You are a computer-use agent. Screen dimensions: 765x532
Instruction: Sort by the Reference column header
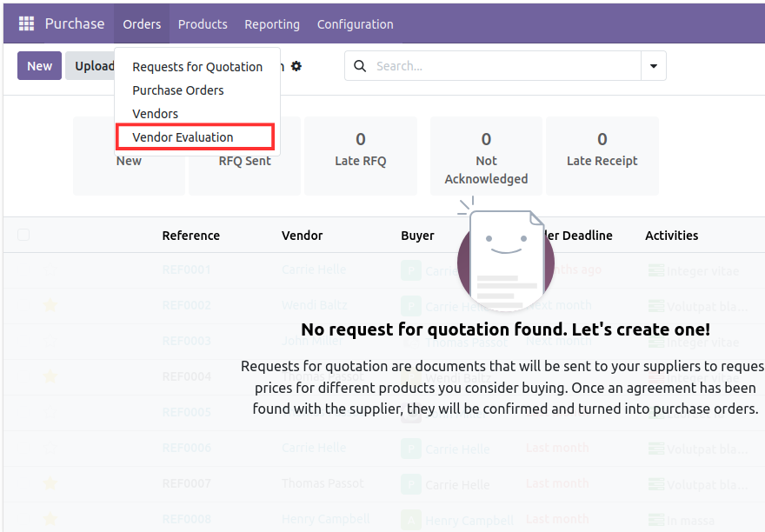click(x=190, y=236)
